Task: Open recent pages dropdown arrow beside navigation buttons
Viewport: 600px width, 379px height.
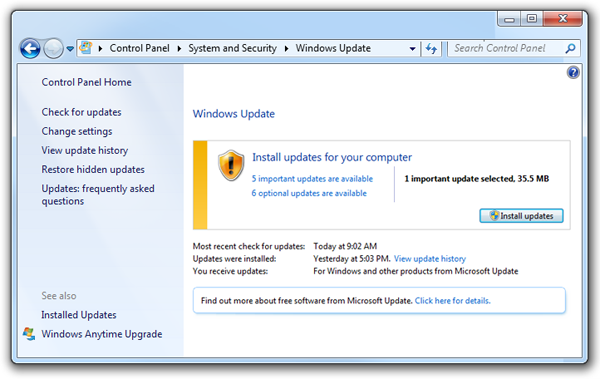Action: click(70, 49)
